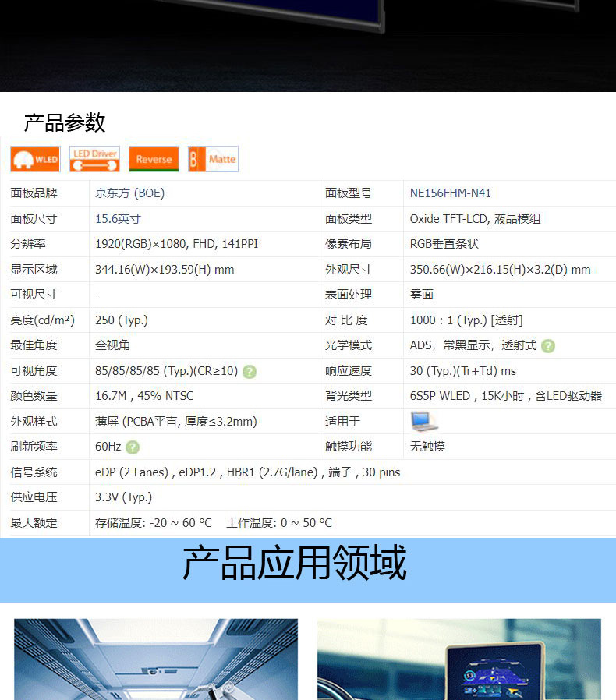Click the 刷新频率 row label
The width and height of the screenshot is (616, 700).
click(34, 447)
